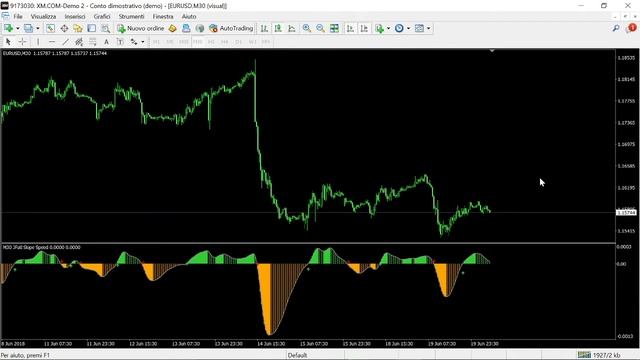This screenshot has height=360, width=640.
Task: Select the D1 timeframe button
Action: click(239, 42)
